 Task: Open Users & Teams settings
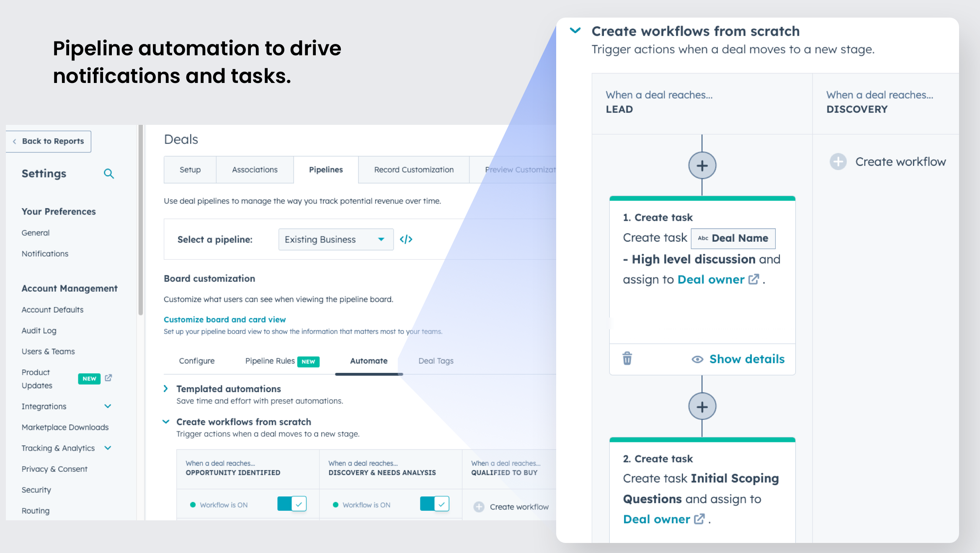(x=48, y=351)
